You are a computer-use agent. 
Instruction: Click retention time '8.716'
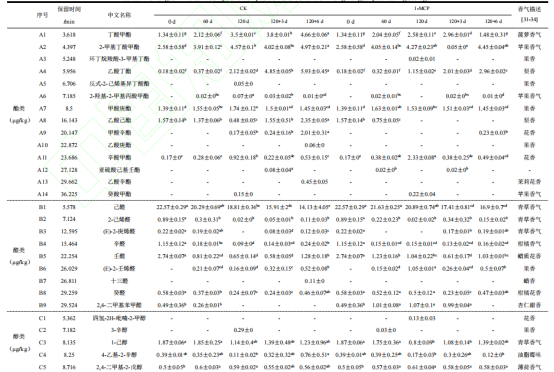click(x=69, y=367)
